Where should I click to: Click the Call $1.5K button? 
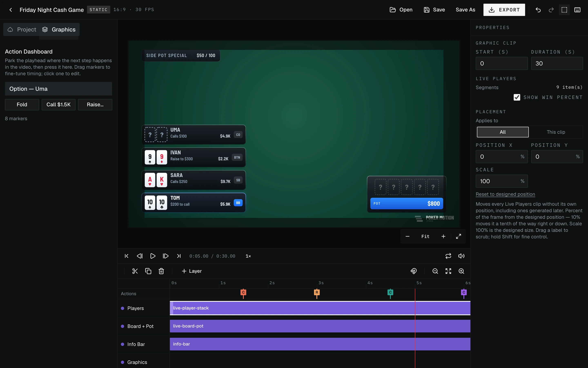[x=59, y=105]
